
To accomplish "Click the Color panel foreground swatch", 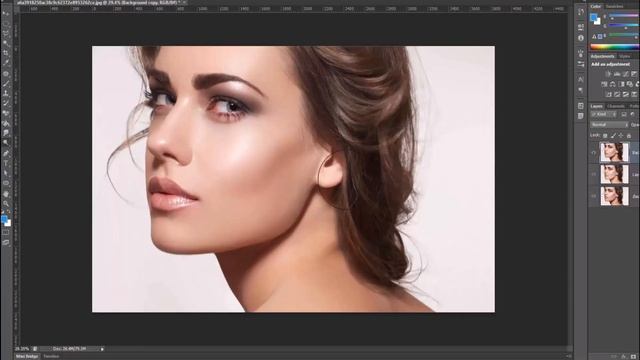I will (593, 17).
